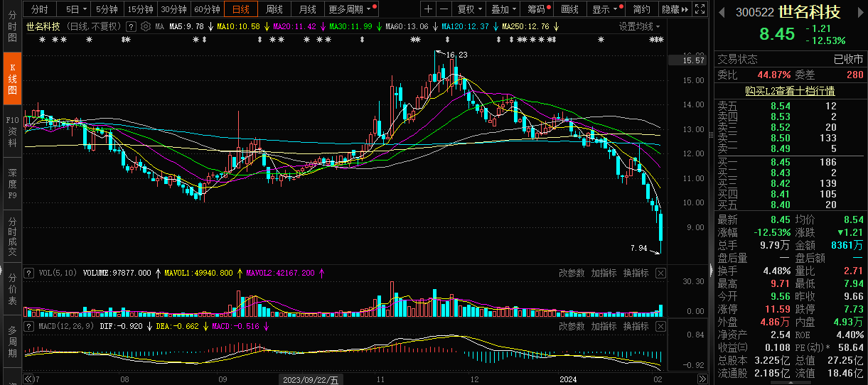This screenshot has height=385, width=868.
Task: Go to previous stock with left arrow
Action: pos(721,13)
